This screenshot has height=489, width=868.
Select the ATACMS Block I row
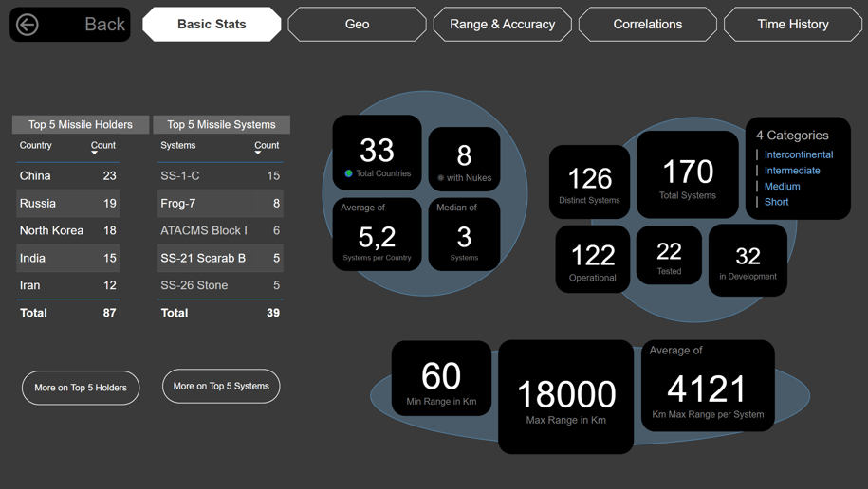coord(220,230)
